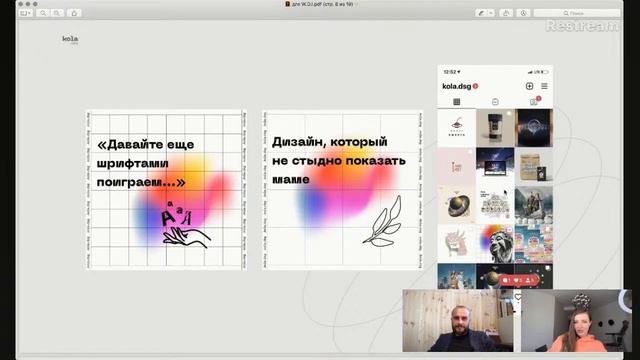
Task: Open the dark glowing ring post thumbnail
Action: (534, 128)
